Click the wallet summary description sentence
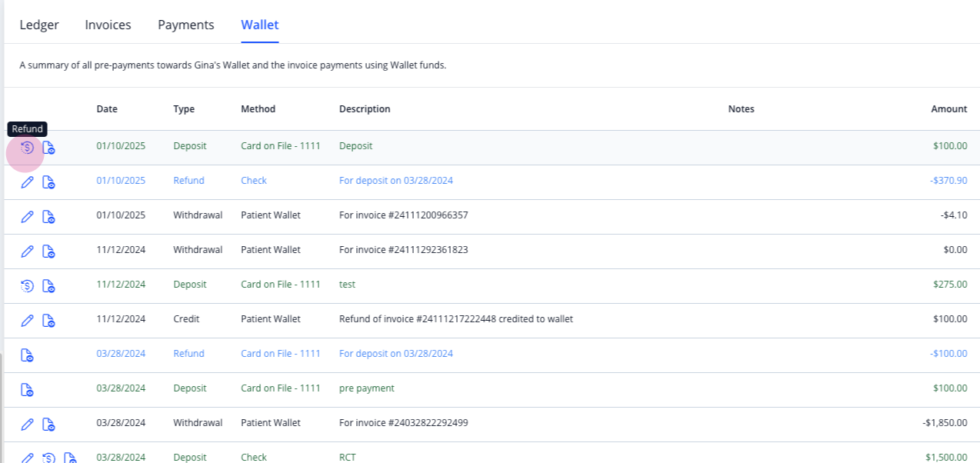The image size is (980, 463). tap(233, 65)
